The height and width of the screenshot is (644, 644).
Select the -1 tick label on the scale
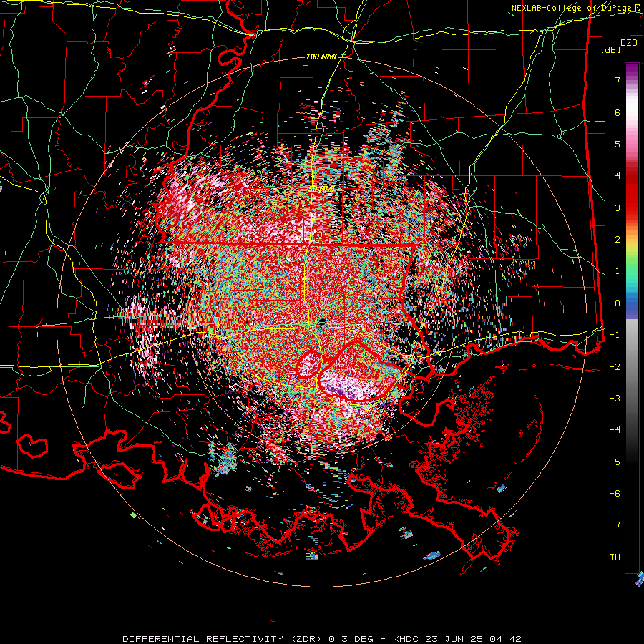615,335
